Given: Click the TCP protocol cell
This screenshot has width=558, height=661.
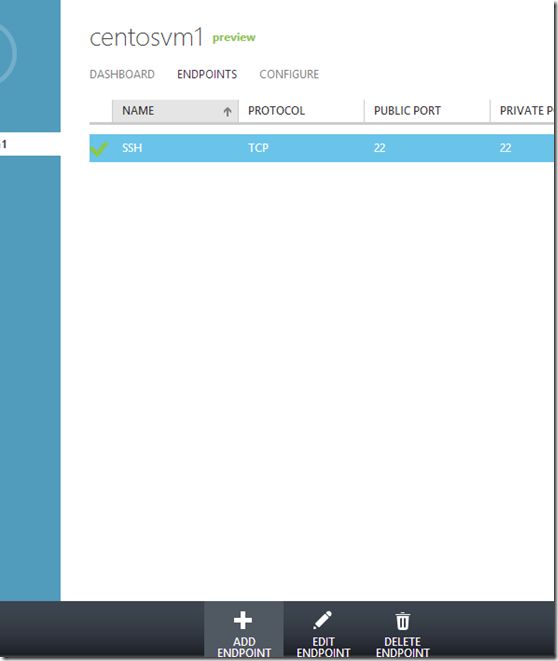Looking at the screenshot, I should (x=258, y=148).
